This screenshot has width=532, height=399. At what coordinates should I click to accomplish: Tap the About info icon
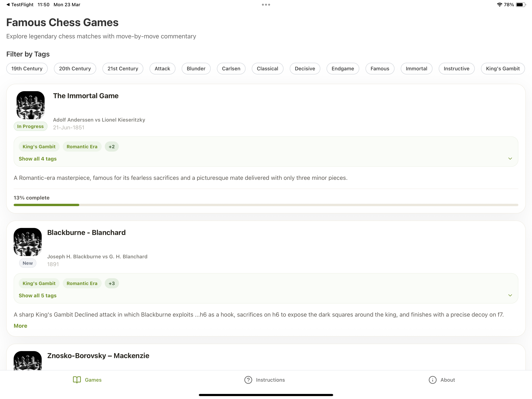pos(432,380)
